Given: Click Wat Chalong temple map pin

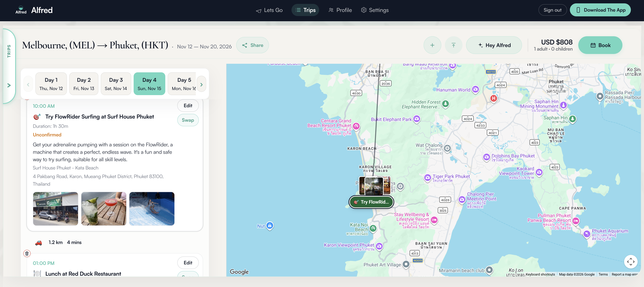Looking at the screenshot, I should tap(448, 148).
